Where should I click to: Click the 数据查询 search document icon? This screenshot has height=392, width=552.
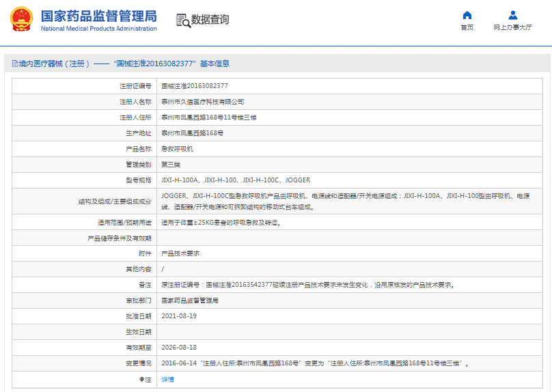point(183,20)
